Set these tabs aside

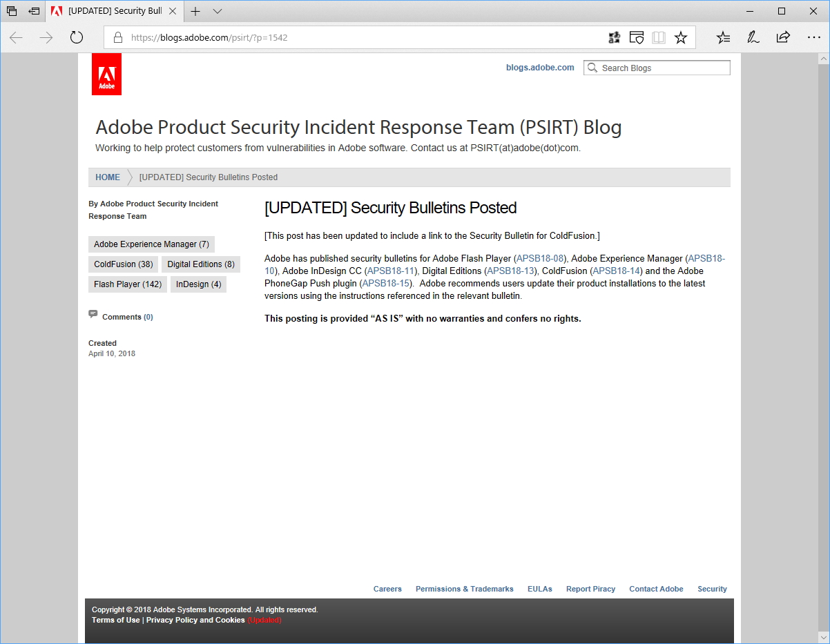(x=34, y=11)
